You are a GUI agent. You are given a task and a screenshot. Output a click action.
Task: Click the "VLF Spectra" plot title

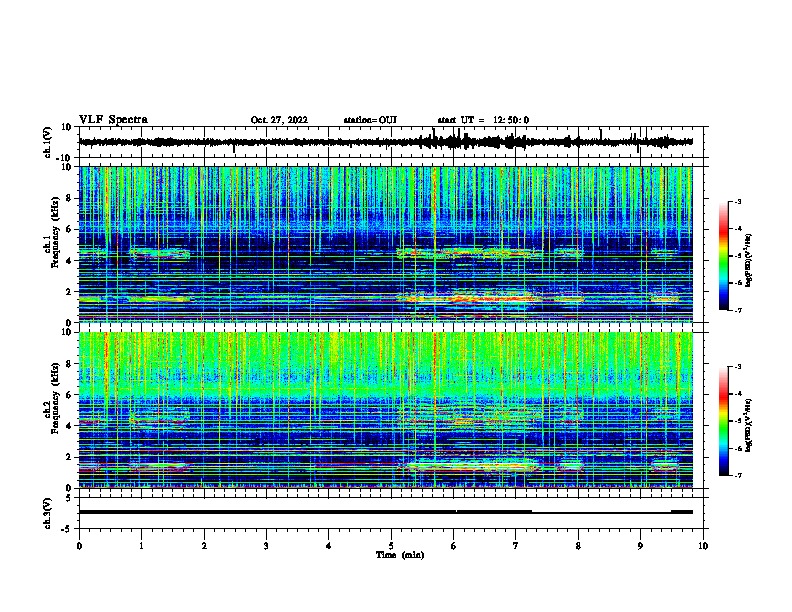tap(113, 119)
